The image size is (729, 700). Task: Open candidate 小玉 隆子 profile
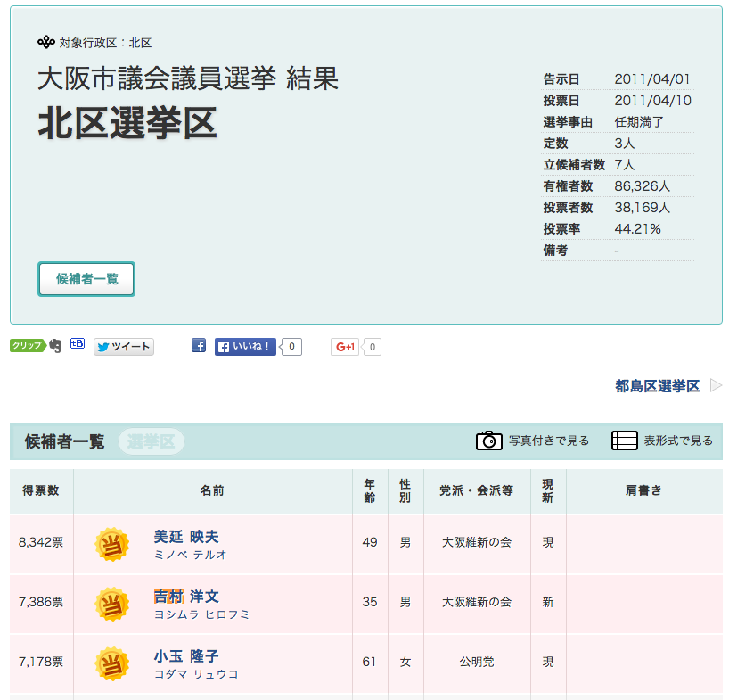[186, 656]
